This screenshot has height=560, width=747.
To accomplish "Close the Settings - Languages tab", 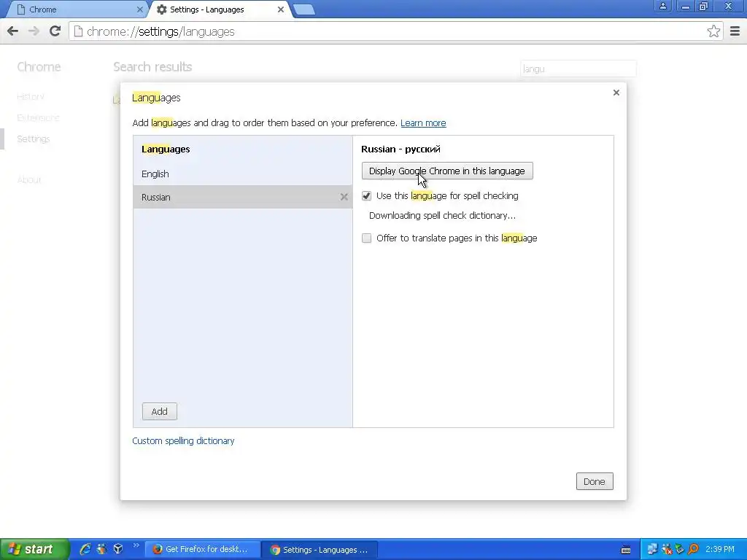I will (x=281, y=9).
